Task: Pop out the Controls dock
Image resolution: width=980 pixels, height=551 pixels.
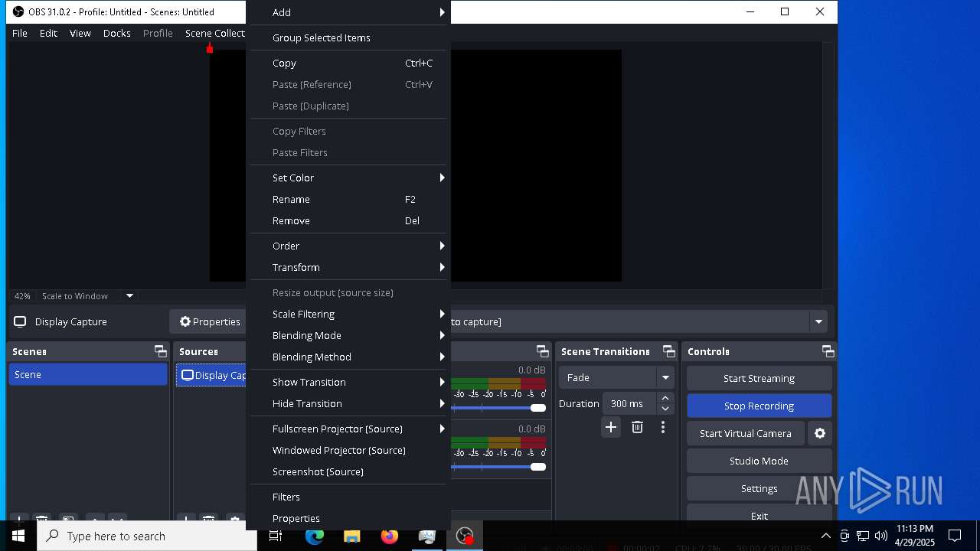Action: [x=828, y=351]
